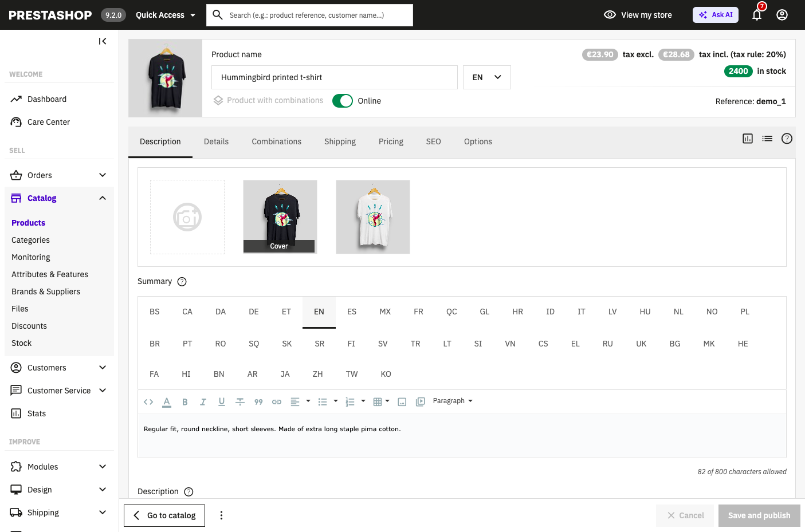
Task: Click Save and publish button
Action: tap(759, 515)
